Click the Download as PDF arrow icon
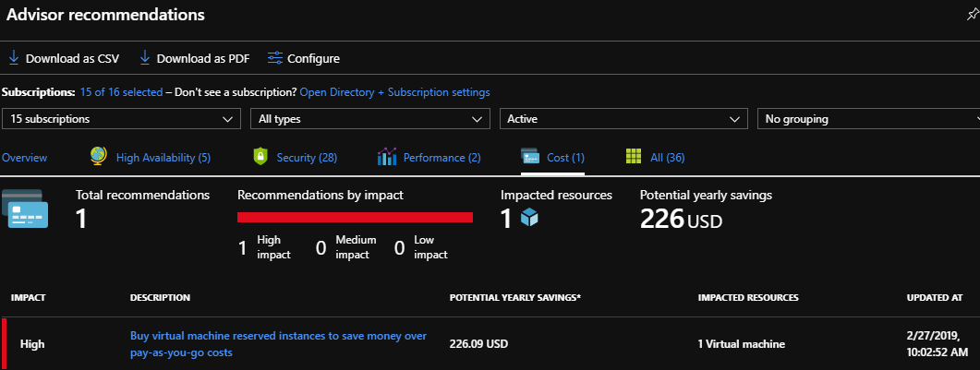Image resolution: width=980 pixels, height=370 pixels. (x=145, y=58)
